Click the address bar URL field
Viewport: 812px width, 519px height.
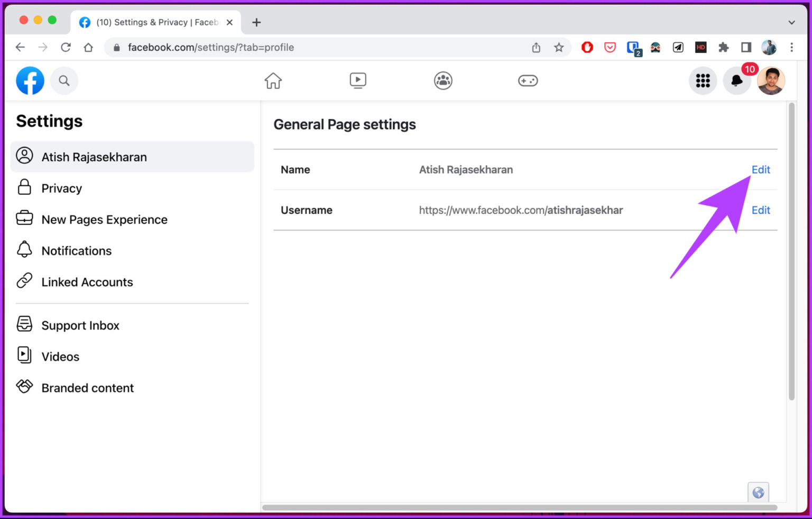(x=211, y=47)
